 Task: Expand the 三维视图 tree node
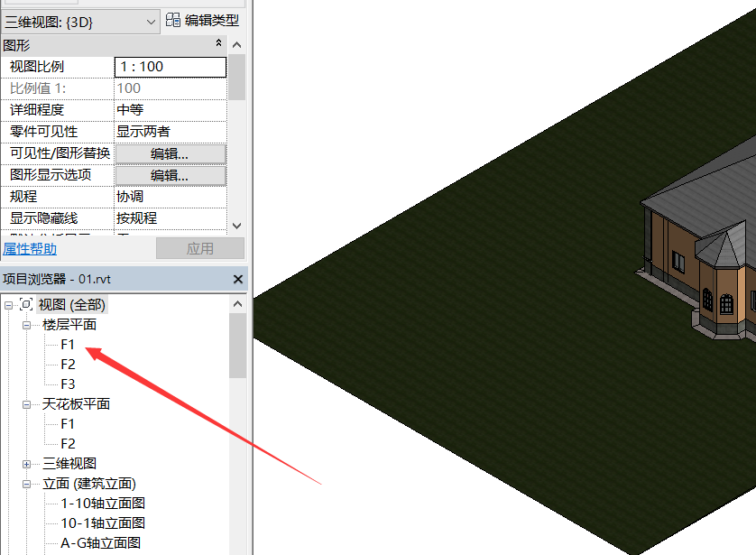(27, 464)
